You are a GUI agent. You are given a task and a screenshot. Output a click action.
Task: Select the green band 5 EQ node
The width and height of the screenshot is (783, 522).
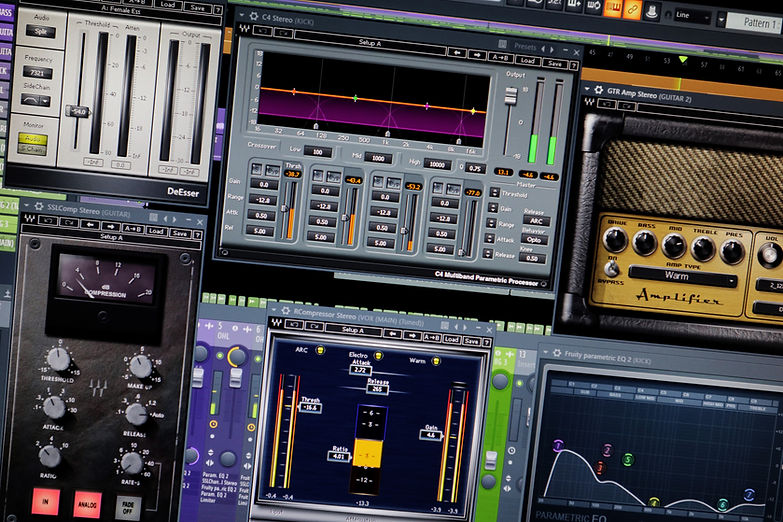point(628,459)
